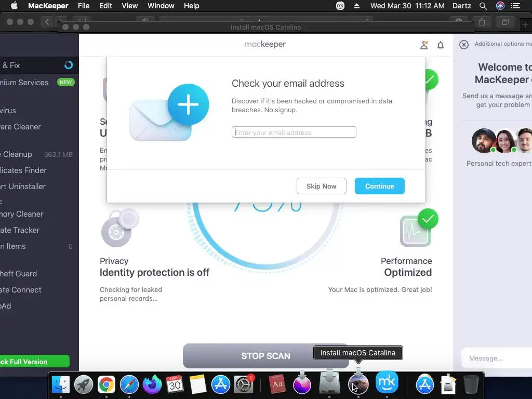Select StopAd in the sidebar
The height and width of the screenshot is (399, 532).
pyautogui.click(x=39, y=305)
